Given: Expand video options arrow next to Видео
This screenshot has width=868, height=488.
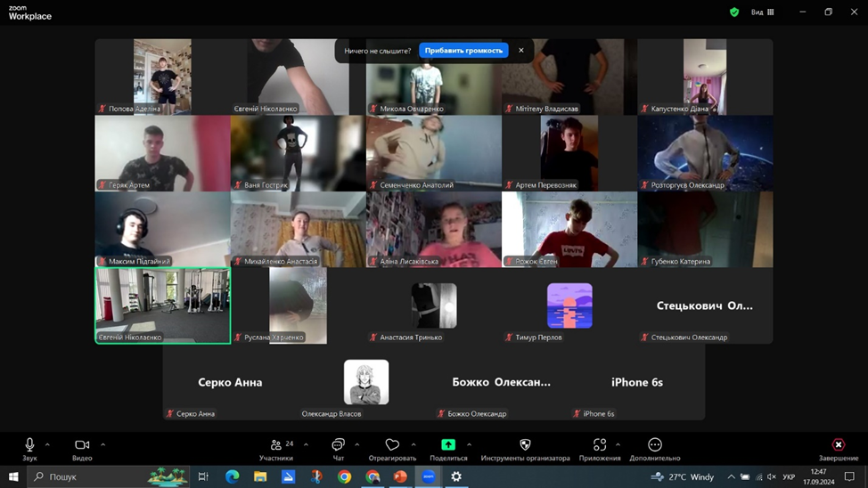Looking at the screenshot, I should point(102,444).
